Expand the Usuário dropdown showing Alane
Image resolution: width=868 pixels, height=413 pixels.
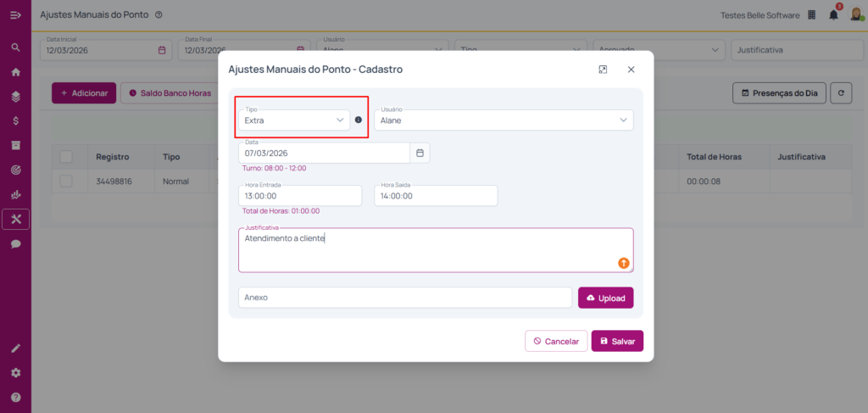[x=504, y=120]
